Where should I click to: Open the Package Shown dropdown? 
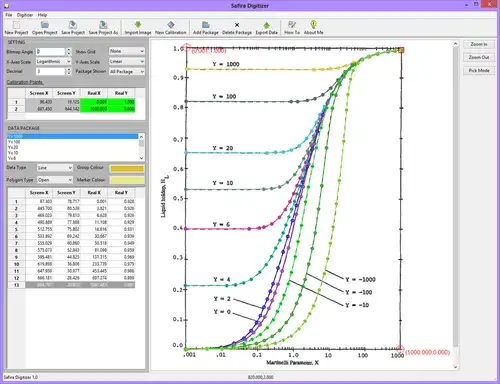pos(127,72)
